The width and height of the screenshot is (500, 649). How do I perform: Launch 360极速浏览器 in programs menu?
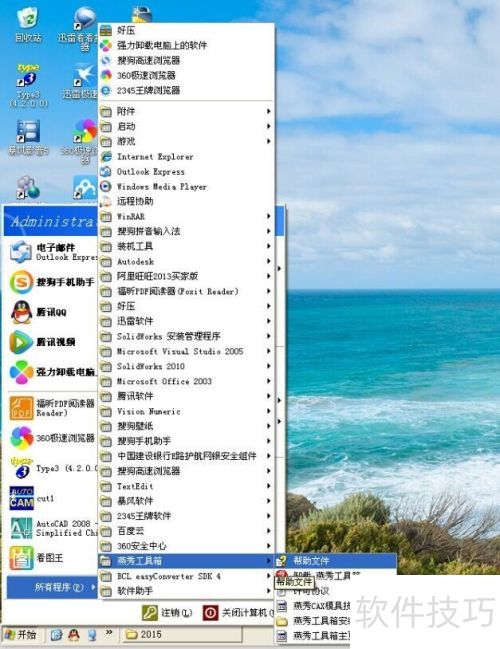(187, 75)
